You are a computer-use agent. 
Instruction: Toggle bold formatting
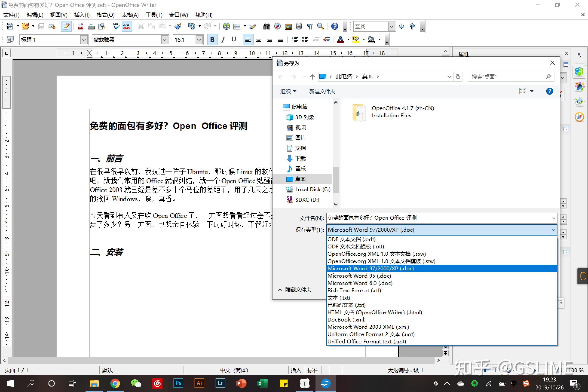[x=212, y=40]
